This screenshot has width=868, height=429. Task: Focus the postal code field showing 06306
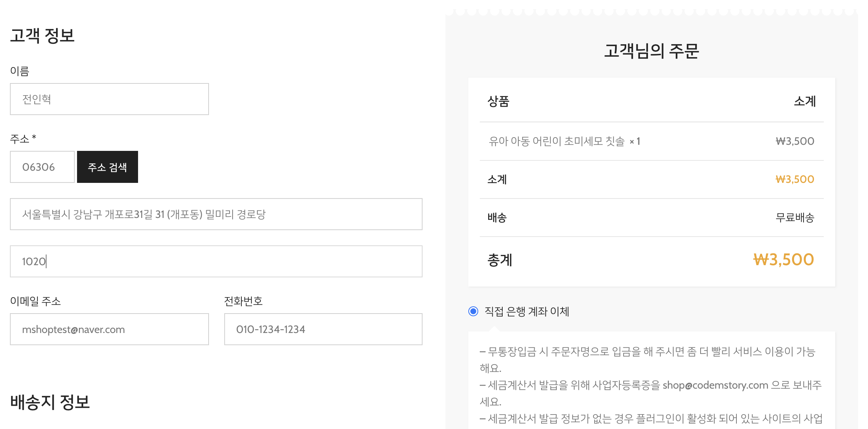[x=42, y=167]
